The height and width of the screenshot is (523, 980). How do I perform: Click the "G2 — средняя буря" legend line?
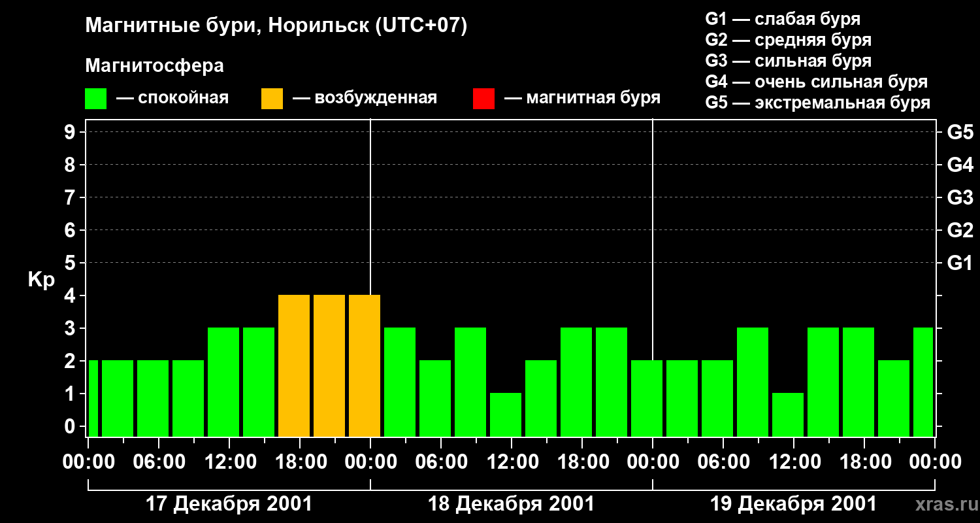pyautogui.click(x=789, y=40)
